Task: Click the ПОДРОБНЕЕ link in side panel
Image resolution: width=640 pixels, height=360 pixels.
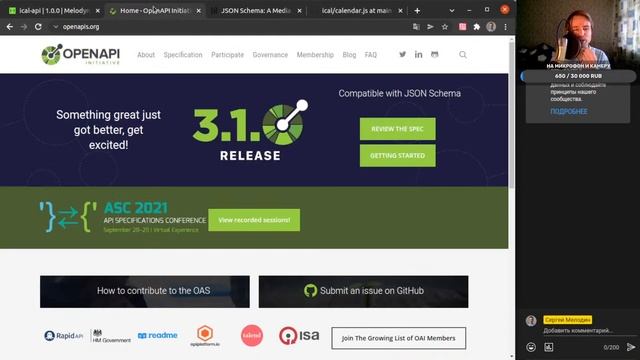Action: click(x=569, y=111)
